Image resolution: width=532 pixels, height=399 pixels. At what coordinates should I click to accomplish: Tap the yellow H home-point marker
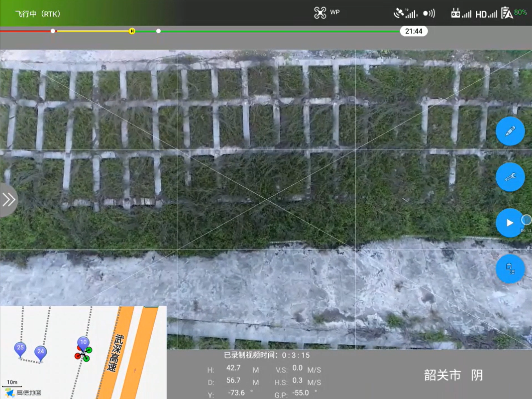[x=132, y=31]
